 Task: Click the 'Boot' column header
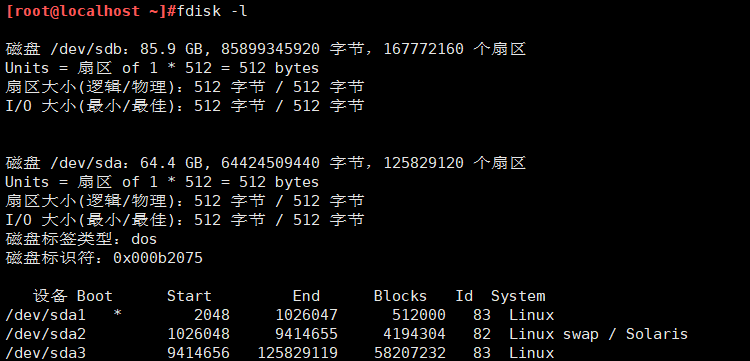point(95,296)
